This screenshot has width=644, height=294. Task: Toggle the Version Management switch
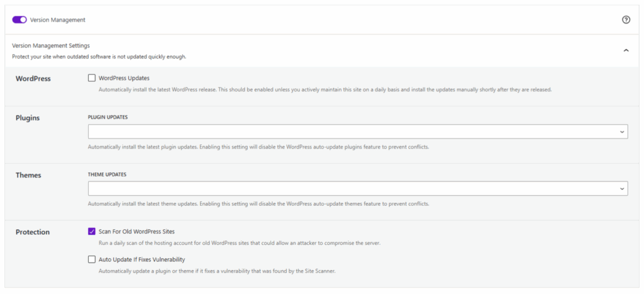tap(19, 20)
